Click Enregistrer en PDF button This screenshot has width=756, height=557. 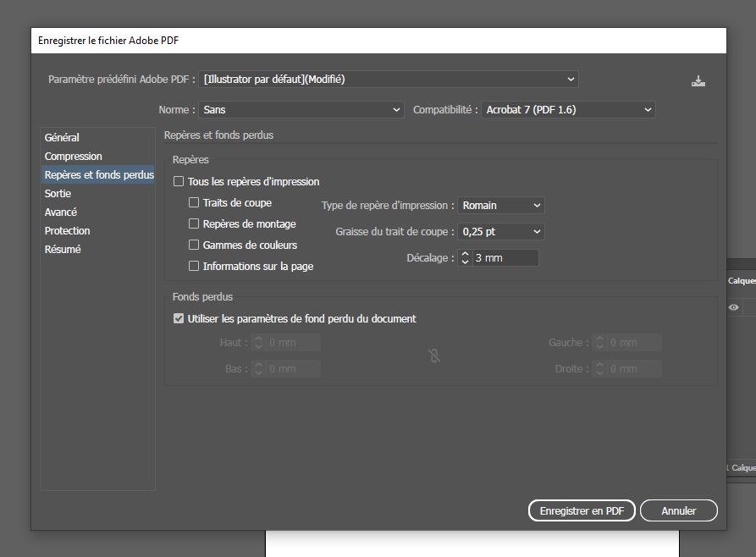[x=582, y=510]
